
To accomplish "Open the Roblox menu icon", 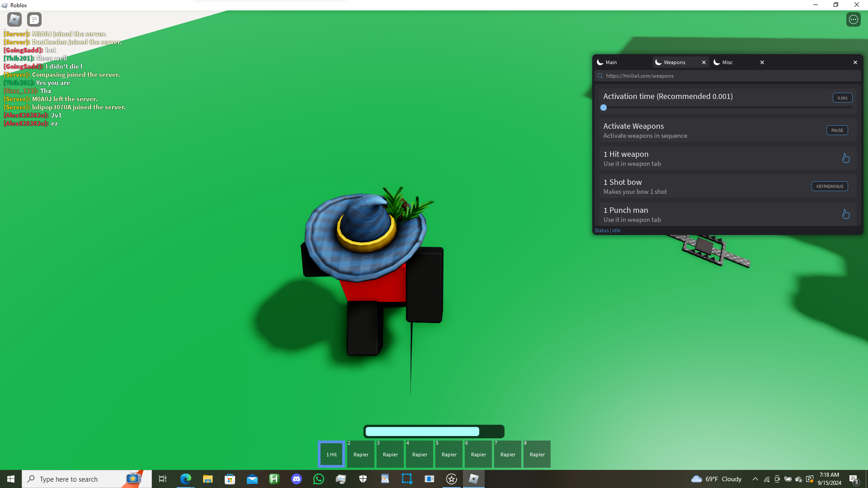I will pyautogui.click(x=14, y=19).
